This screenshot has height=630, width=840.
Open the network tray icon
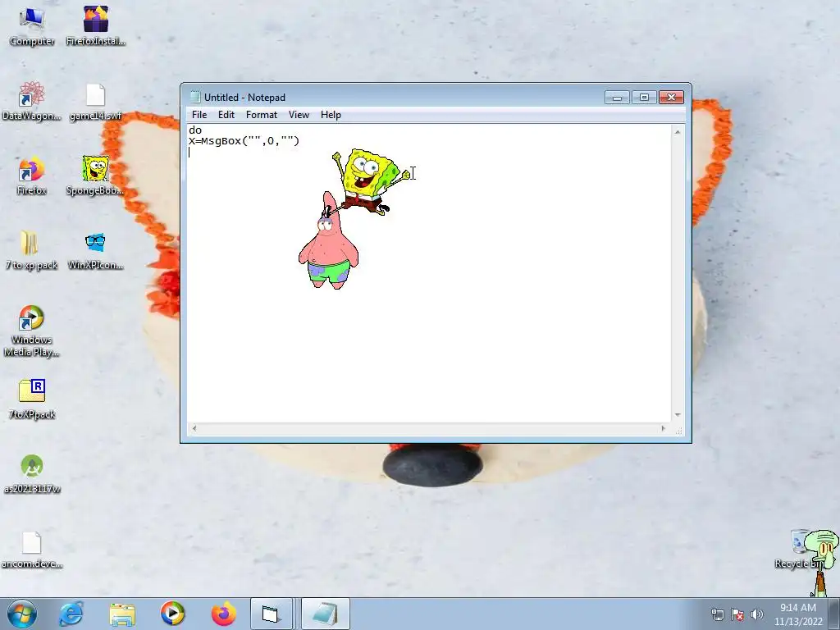[x=717, y=614]
